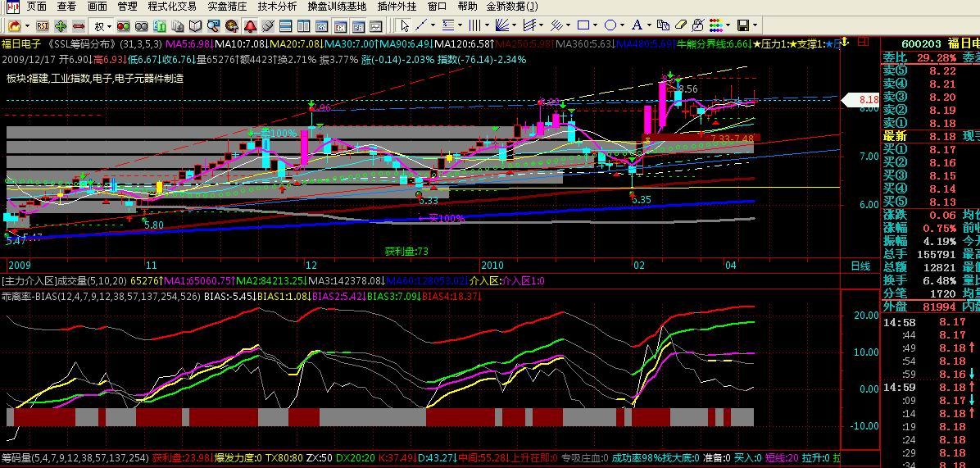980x468 pixels.
Task: Expand the rectangle shape tool dropdown arrow
Action: [x=596, y=26]
